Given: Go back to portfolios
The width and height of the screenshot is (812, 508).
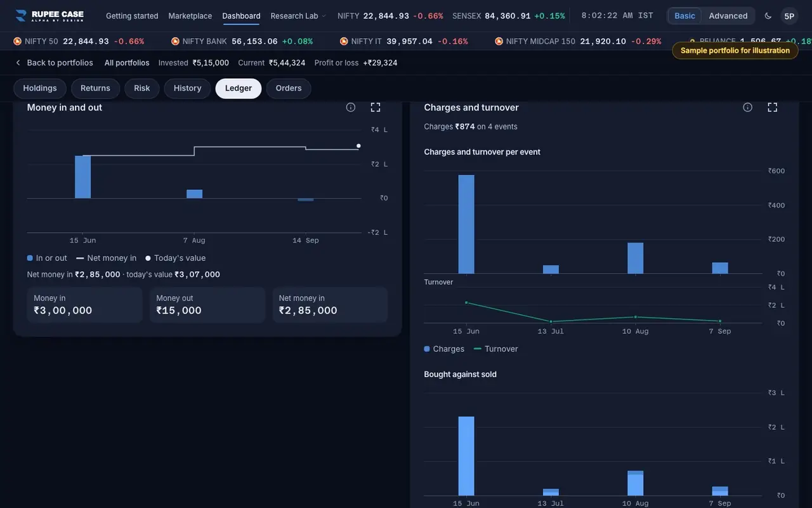Looking at the screenshot, I should [x=54, y=63].
